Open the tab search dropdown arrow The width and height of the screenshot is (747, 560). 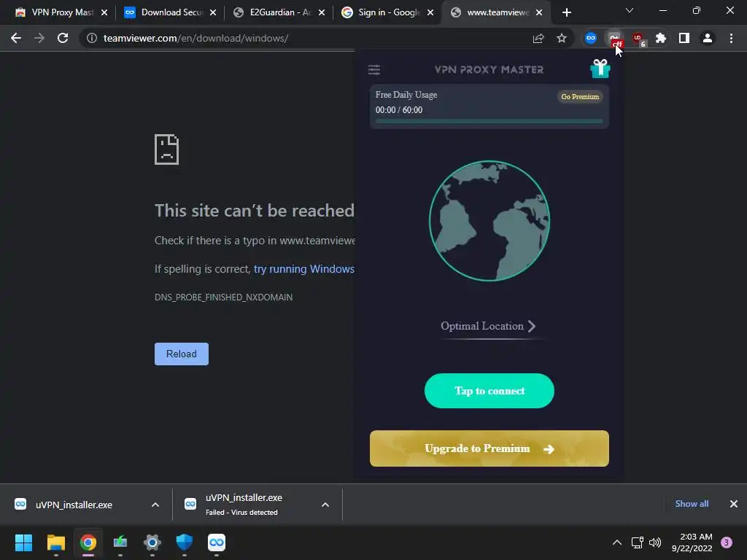630,10
